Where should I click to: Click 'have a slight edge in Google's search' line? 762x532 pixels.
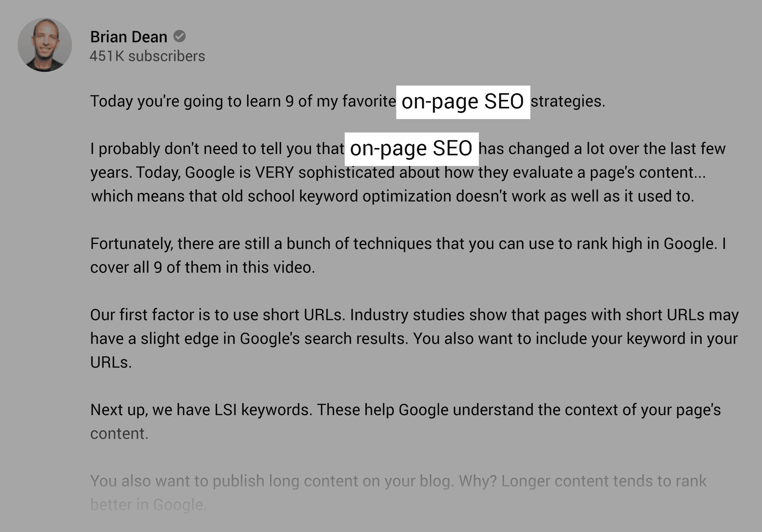tap(414, 339)
